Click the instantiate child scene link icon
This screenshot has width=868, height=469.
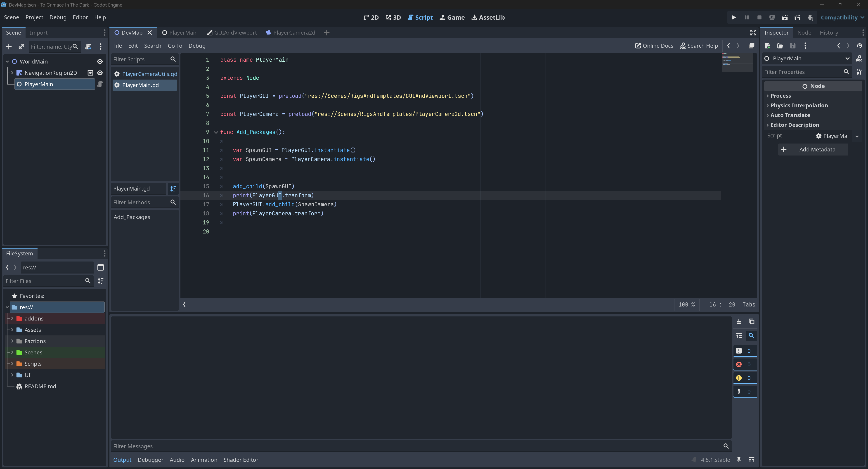pyautogui.click(x=21, y=47)
